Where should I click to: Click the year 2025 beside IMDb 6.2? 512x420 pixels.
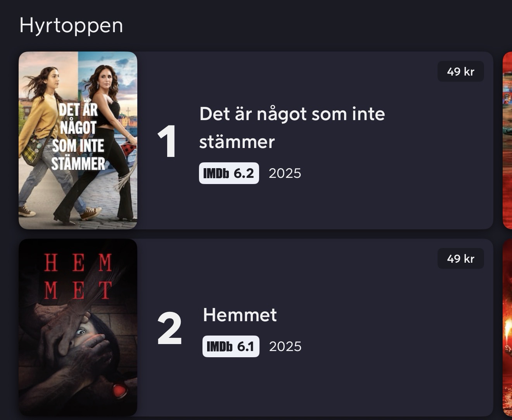(285, 173)
